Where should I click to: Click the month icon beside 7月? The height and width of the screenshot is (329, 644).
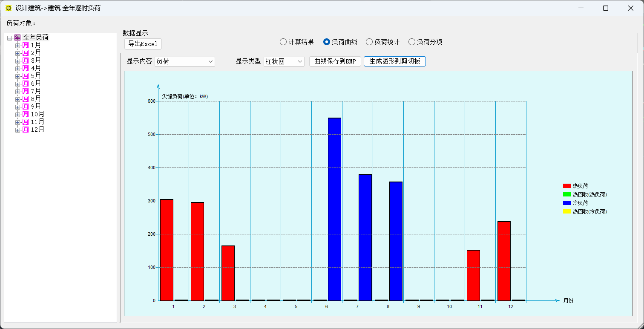(x=26, y=91)
